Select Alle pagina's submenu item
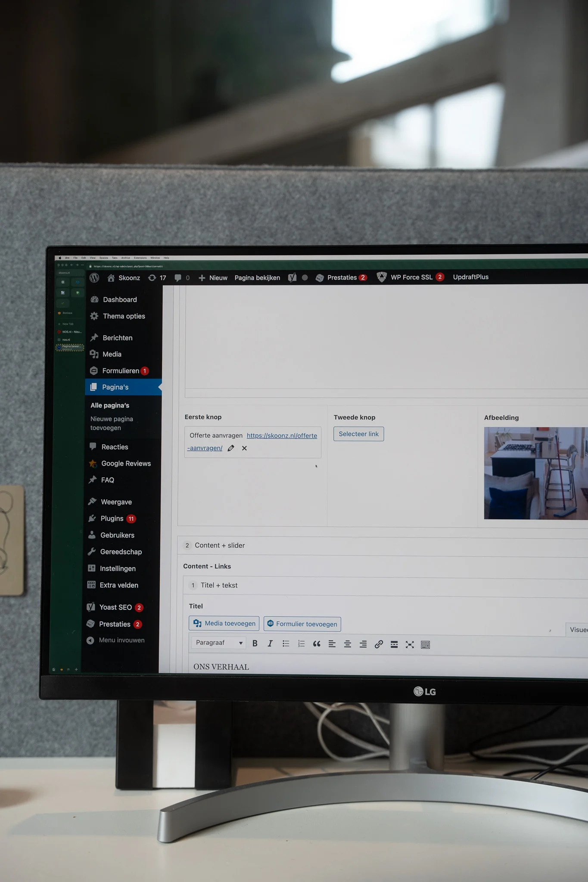This screenshot has width=588, height=882. 110,405
